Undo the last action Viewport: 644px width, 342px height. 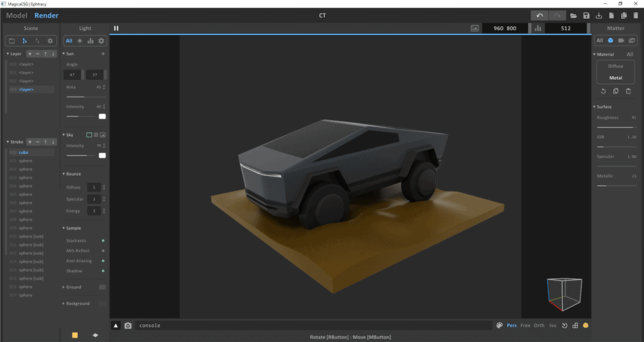point(539,15)
